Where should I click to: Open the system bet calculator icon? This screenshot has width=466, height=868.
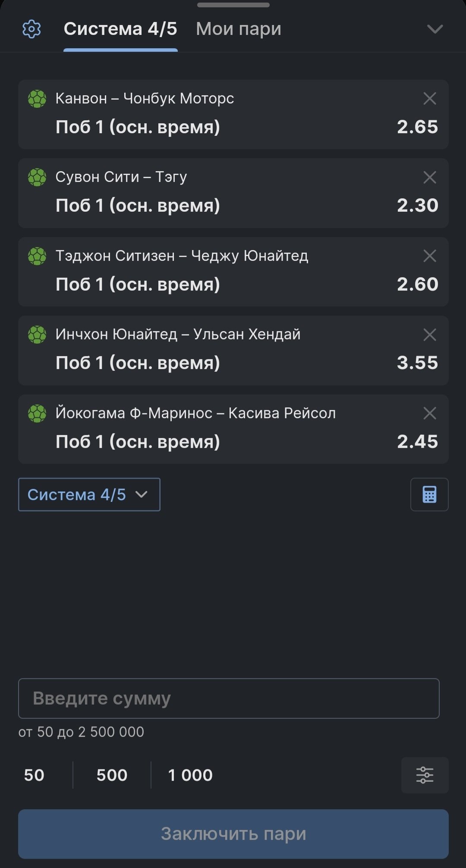[429, 495]
